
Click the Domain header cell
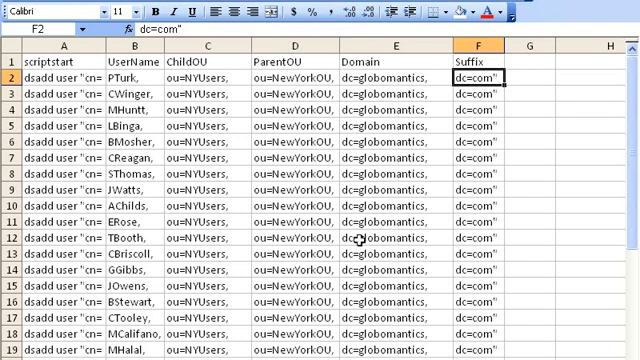(x=396, y=62)
